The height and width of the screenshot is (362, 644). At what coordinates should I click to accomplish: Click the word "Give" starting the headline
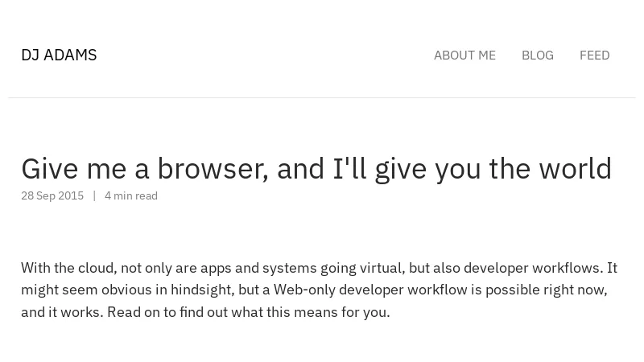pos(50,169)
